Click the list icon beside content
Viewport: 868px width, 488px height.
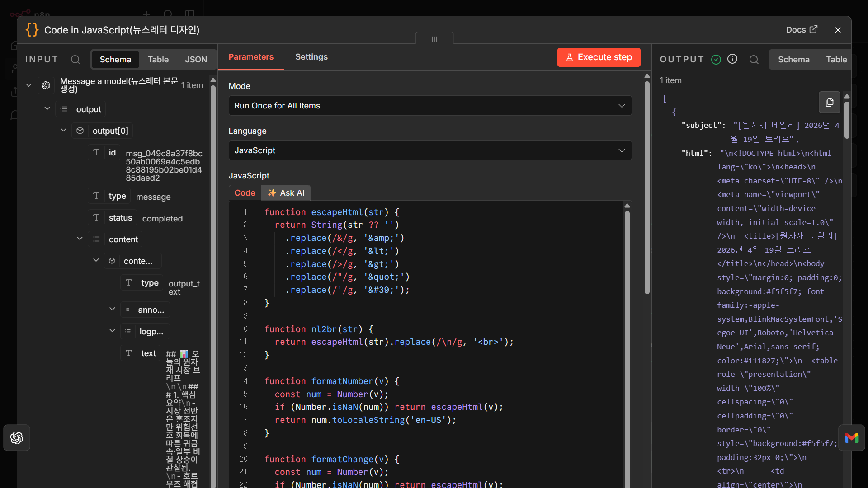coord(96,239)
